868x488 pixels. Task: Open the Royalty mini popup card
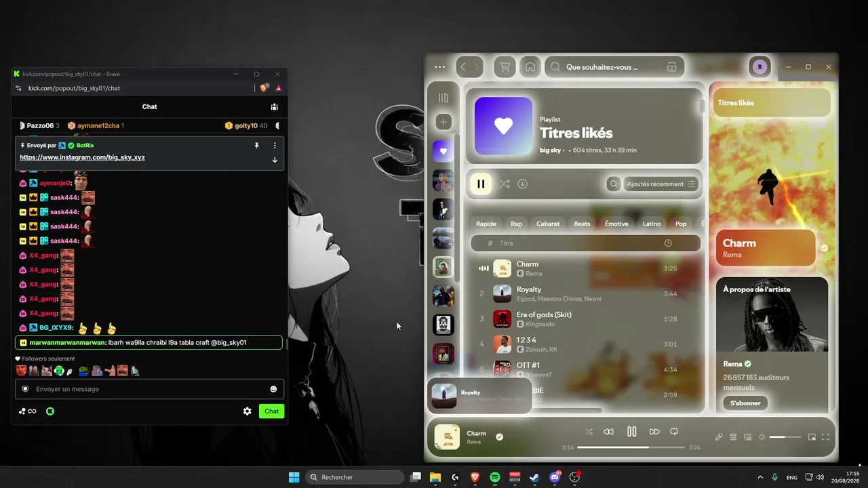point(479,396)
